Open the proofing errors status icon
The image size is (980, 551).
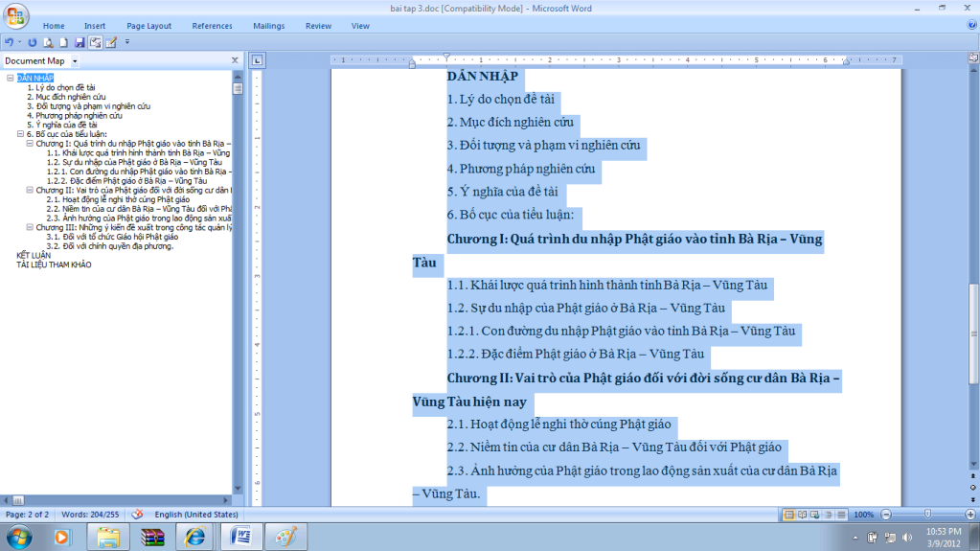(x=137, y=515)
